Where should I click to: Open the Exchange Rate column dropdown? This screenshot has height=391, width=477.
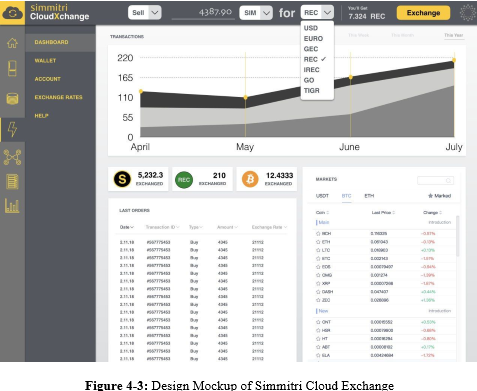[x=269, y=227]
